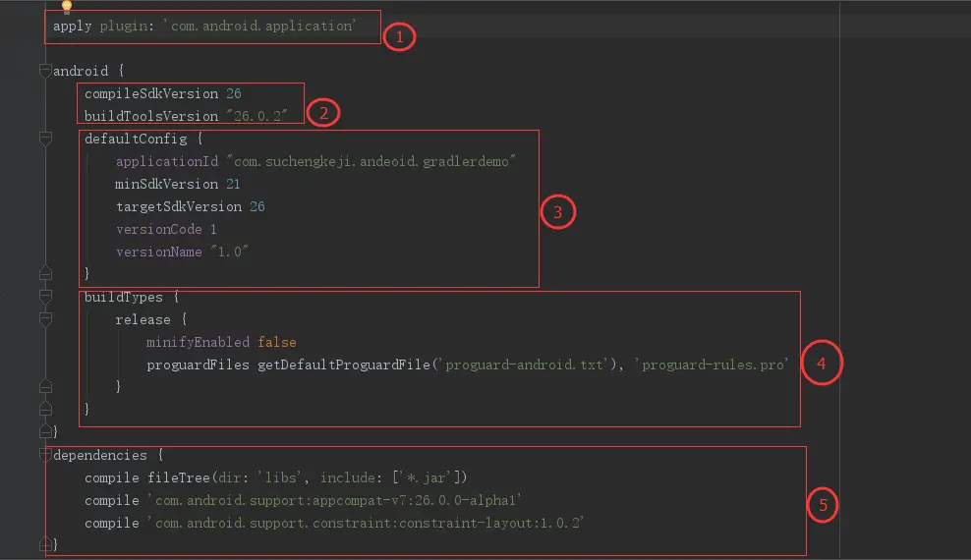Click targetSdkVersion property

[x=179, y=206]
